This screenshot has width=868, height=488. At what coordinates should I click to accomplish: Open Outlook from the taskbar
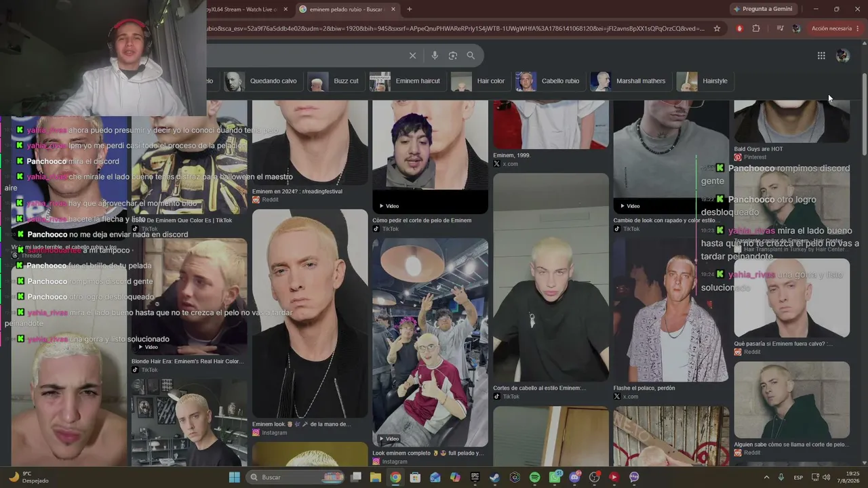click(x=435, y=477)
